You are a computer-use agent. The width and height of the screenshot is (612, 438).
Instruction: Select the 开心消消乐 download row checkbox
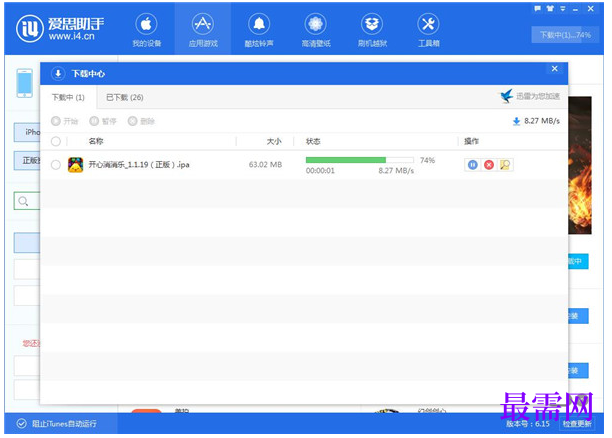56,165
